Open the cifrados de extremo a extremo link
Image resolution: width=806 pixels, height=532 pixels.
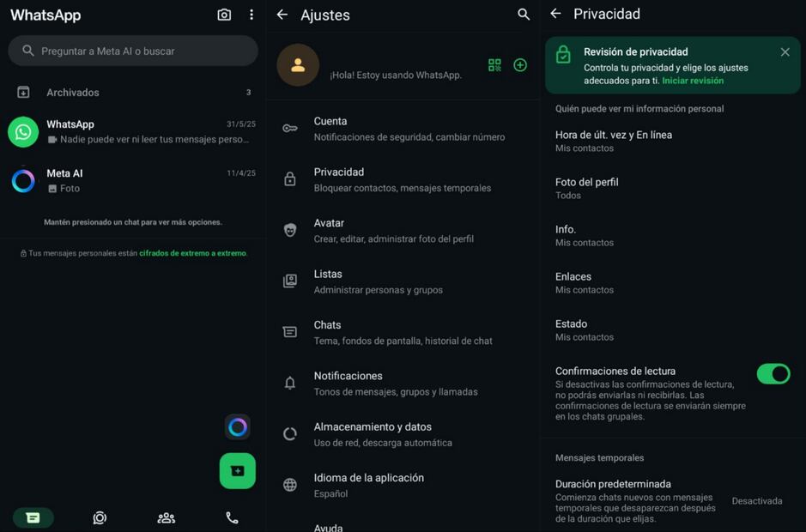click(192, 253)
